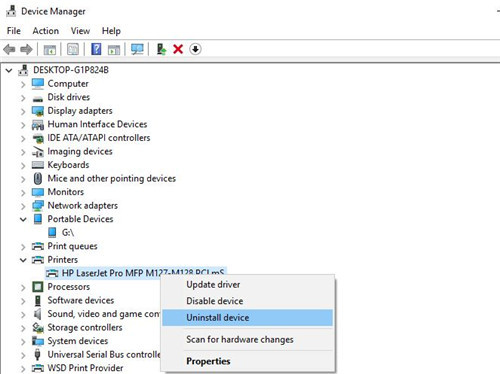This screenshot has height=374, width=500.
Task: Expand the Display adapters node
Action: [23, 111]
